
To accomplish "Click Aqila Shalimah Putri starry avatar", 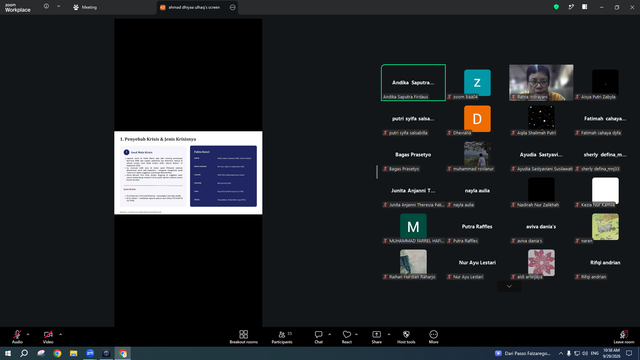I will [x=541, y=118].
